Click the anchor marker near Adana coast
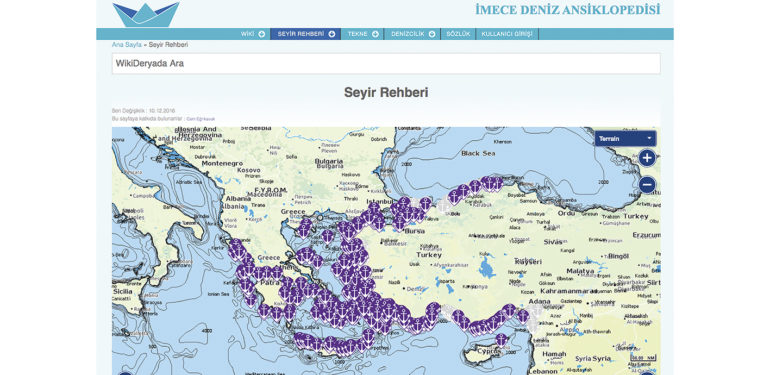 tap(523, 316)
